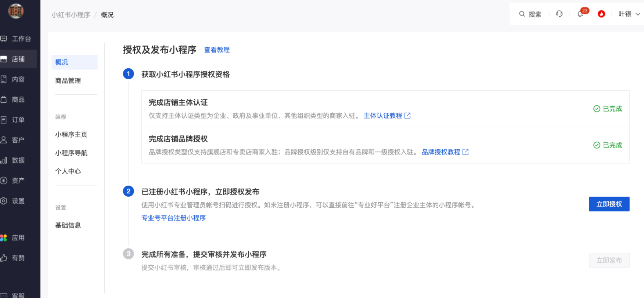The height and width of the screenshot is (298, 644).
Task: Open the 工作台 workbench icon in sidebar
Action: [4, 39]
